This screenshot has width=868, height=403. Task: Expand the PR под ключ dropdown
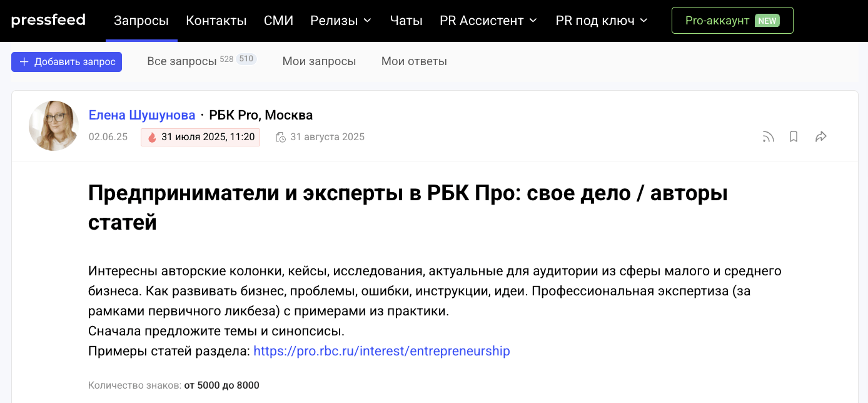pyautogui.click(x=602, y=21)
